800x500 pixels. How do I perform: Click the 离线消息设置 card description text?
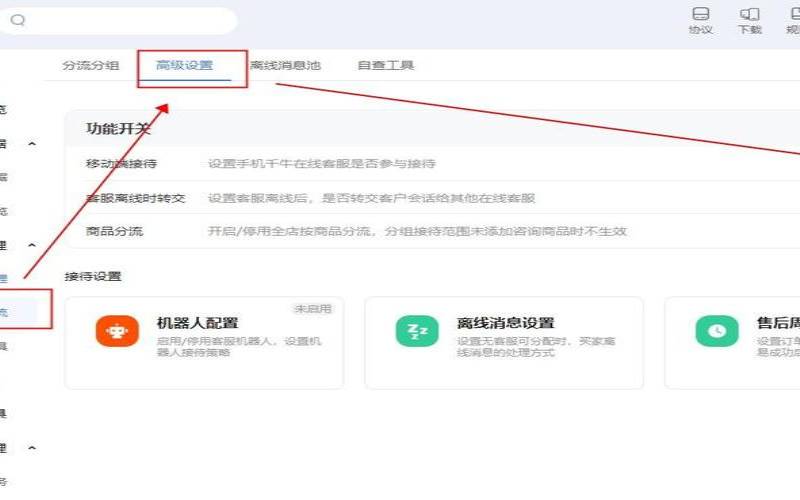[536, 346]
